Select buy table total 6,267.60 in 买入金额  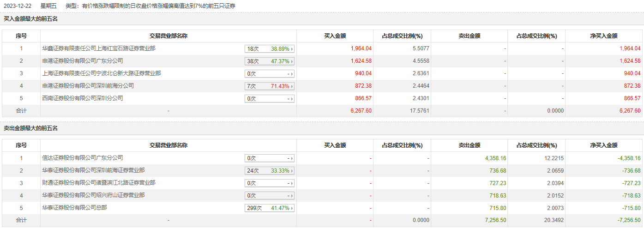coord(361,110)
